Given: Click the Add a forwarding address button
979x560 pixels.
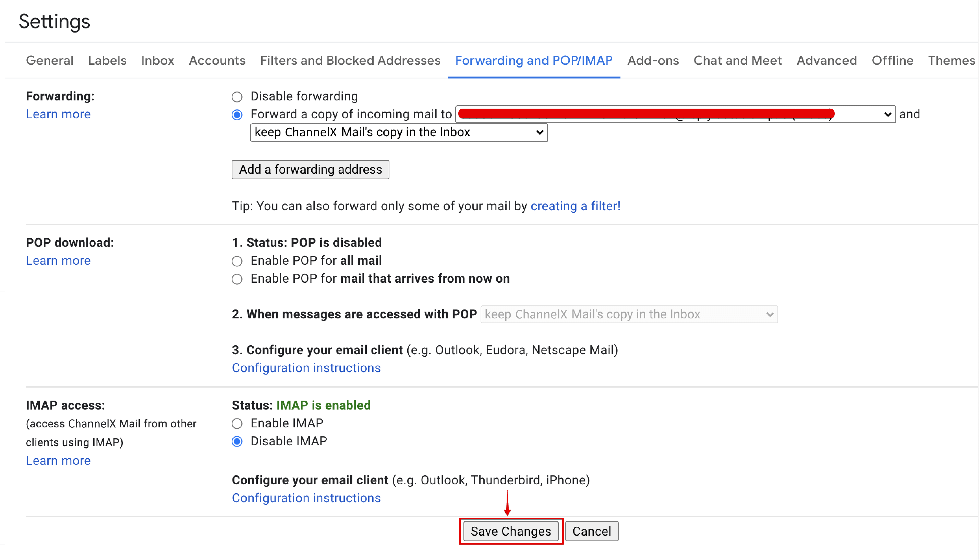Looking at the screenshot, I should tap(310, 169).
